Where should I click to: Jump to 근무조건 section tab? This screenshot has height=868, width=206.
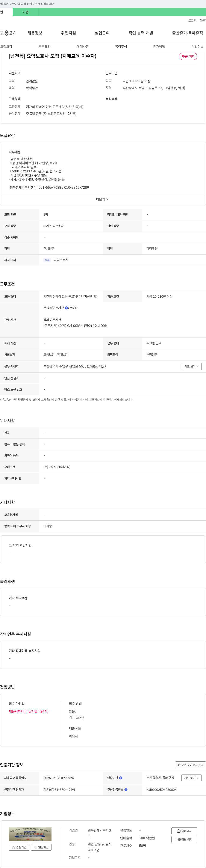[44, 47]
